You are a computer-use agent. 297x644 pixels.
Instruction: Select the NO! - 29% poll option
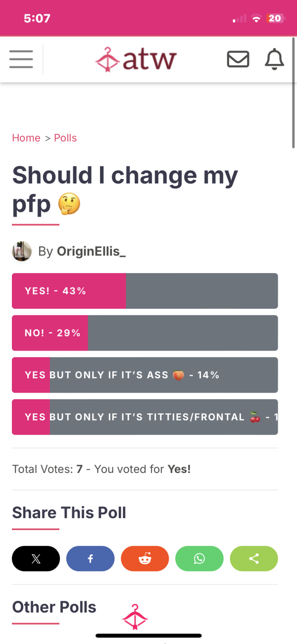click(145, 333)
